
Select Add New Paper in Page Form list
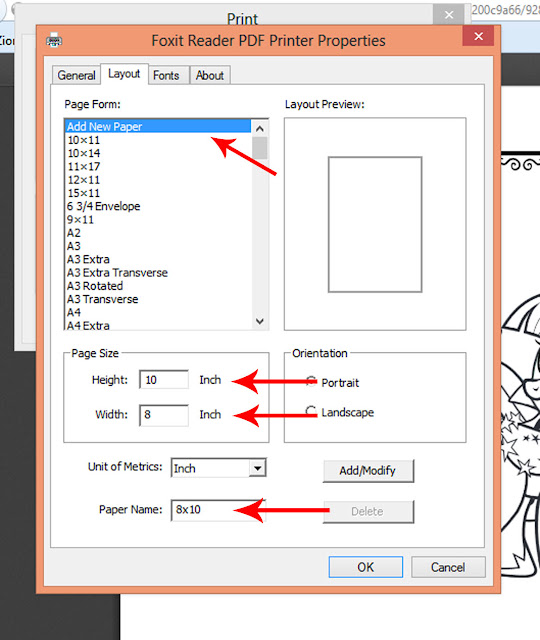coord(158,127)
